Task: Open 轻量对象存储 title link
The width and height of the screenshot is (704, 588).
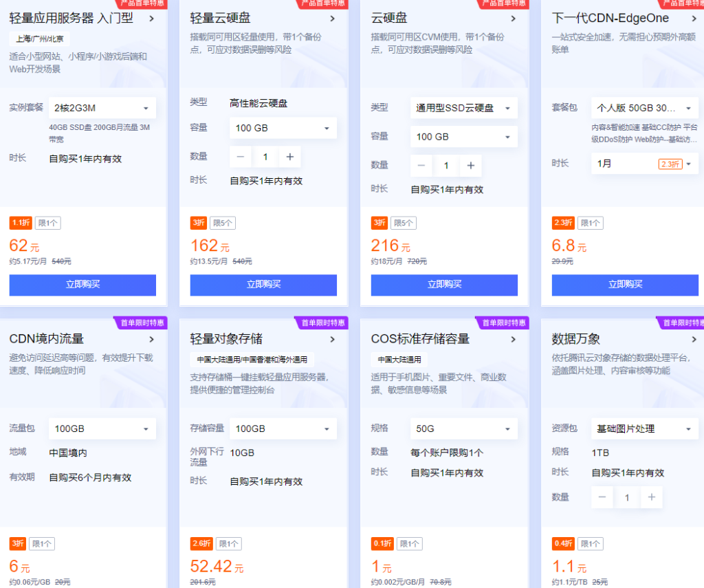Action: [227, 339]
